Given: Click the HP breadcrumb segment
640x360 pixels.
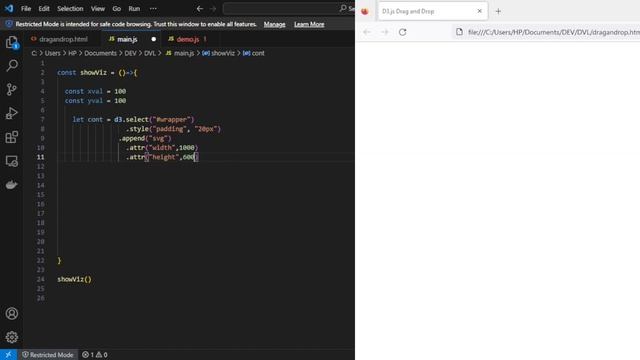Looking at the screenshot, I should tap(72, 53).
